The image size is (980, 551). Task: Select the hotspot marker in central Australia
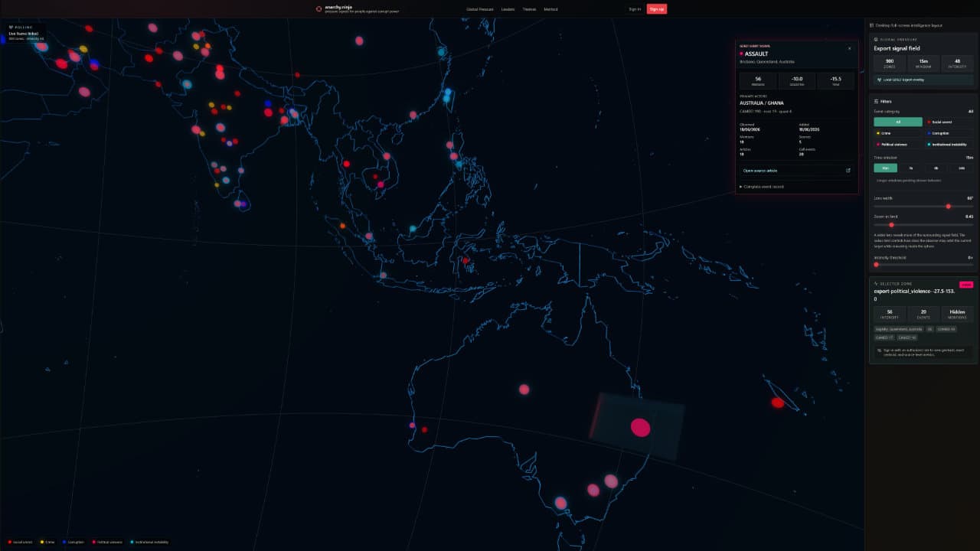(x=524, y=389)
